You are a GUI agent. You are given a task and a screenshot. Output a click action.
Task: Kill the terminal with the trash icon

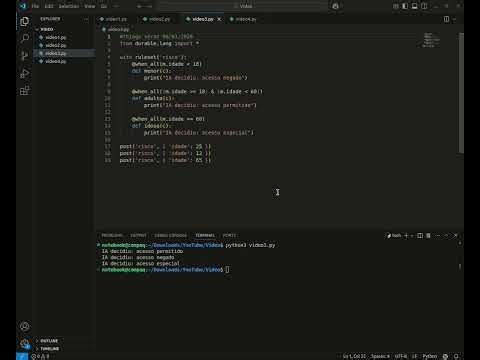click(x=428, y=236)
